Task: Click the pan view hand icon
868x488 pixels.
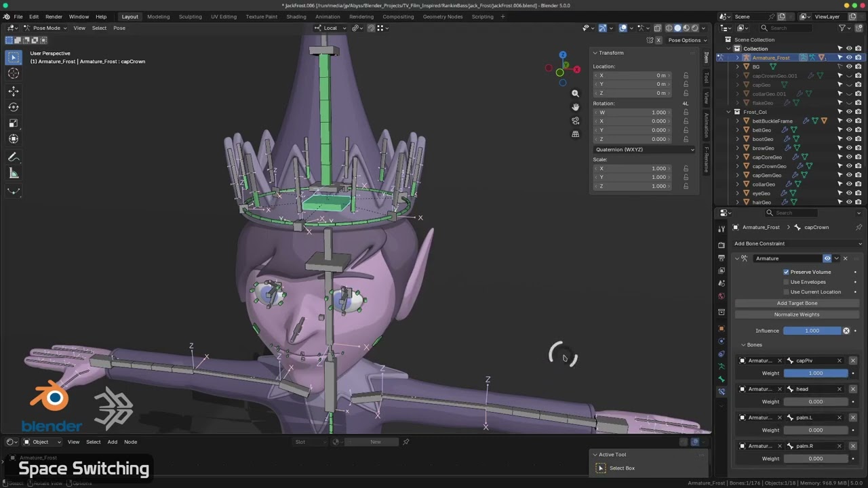Action: 575,107
